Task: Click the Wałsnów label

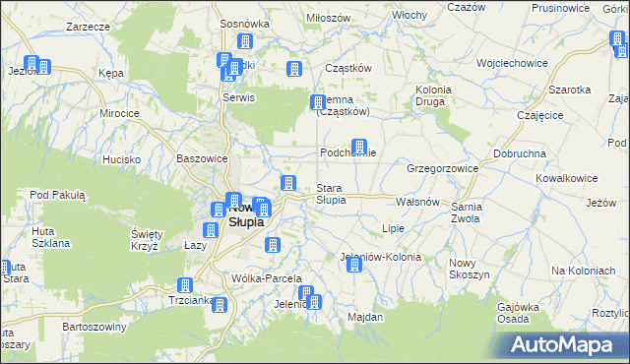Action: [x=417, y=202]
